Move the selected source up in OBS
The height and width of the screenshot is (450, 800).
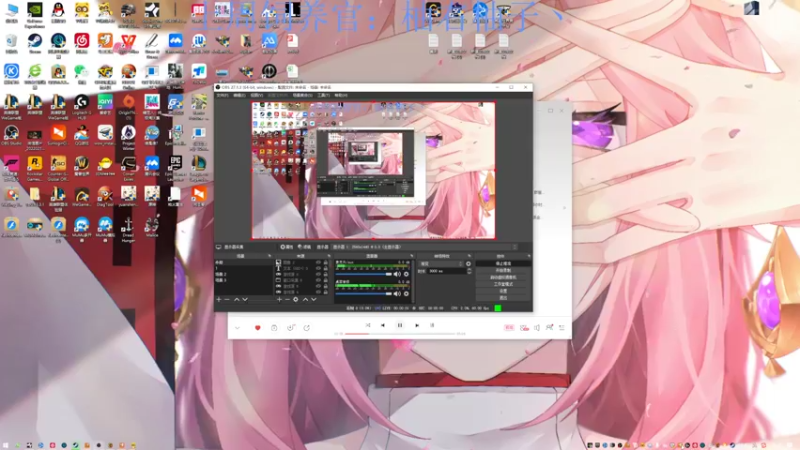click(305, 299)
